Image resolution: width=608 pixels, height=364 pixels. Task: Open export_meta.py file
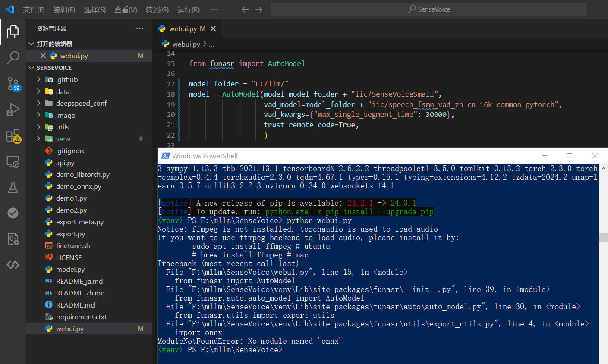[89, 222]
